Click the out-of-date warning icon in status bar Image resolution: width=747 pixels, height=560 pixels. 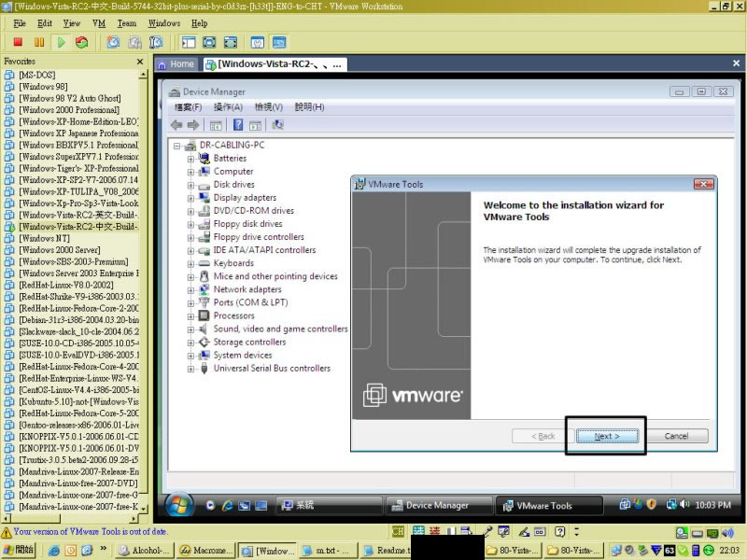coord(7,532)
